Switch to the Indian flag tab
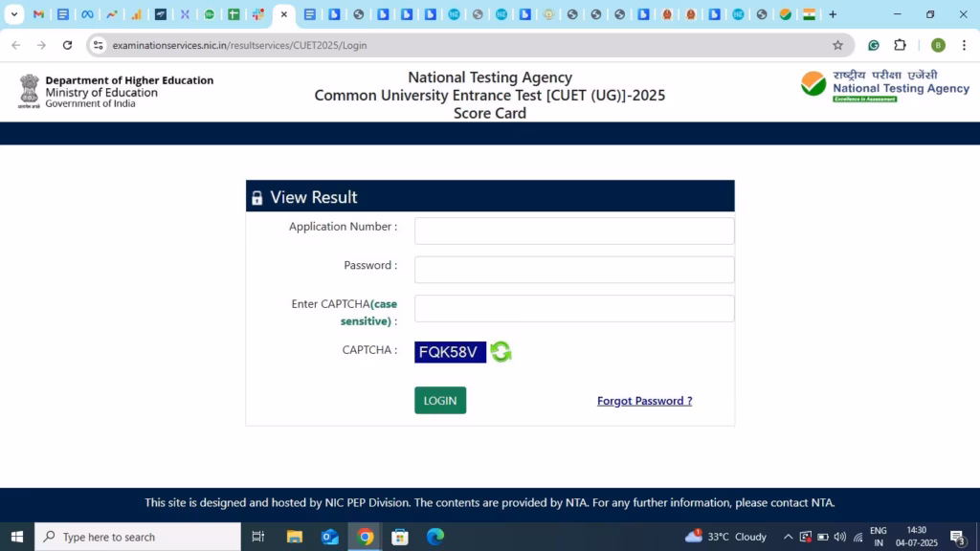 (x=809, y=14)
